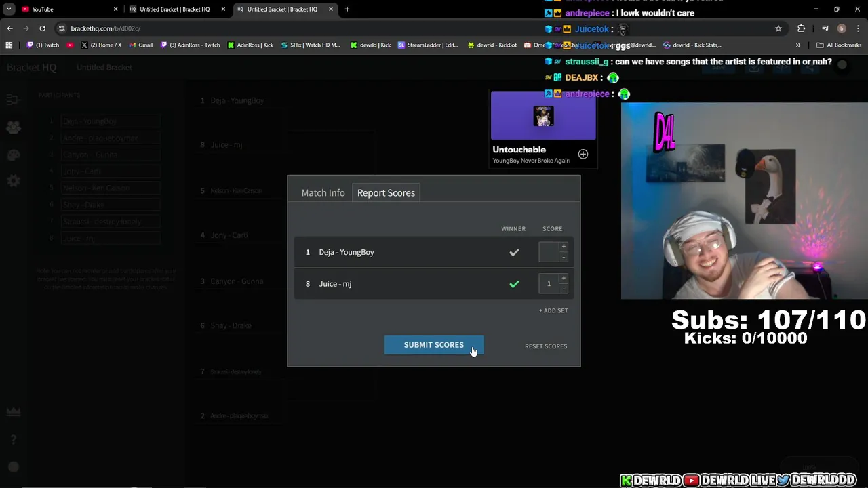Viewport: 868px width, 488px height.
Task: Open a new browser tab
Action: (347, 9)
